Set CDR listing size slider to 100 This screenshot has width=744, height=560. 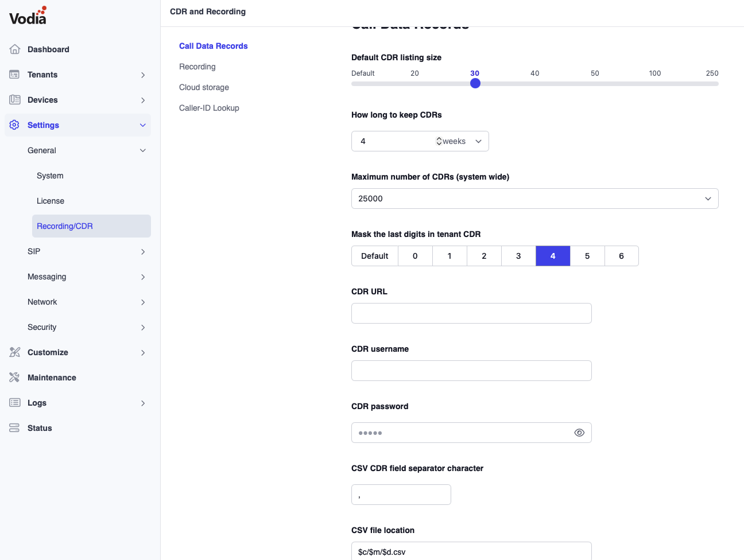click(654, 83)
